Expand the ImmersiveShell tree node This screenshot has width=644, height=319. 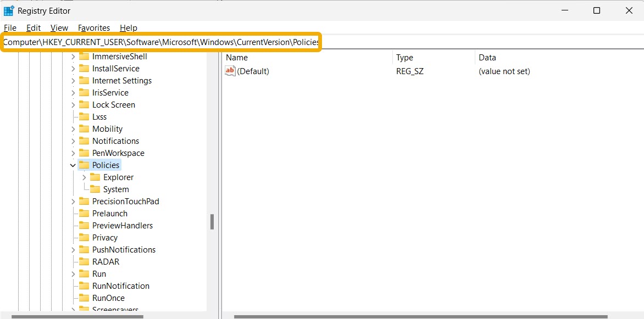tap(73, 56)
